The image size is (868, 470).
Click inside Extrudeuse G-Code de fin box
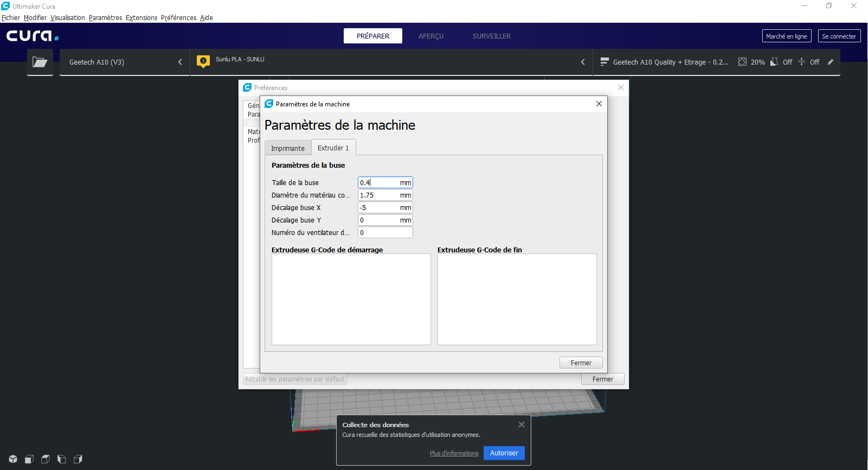[517, 299]
